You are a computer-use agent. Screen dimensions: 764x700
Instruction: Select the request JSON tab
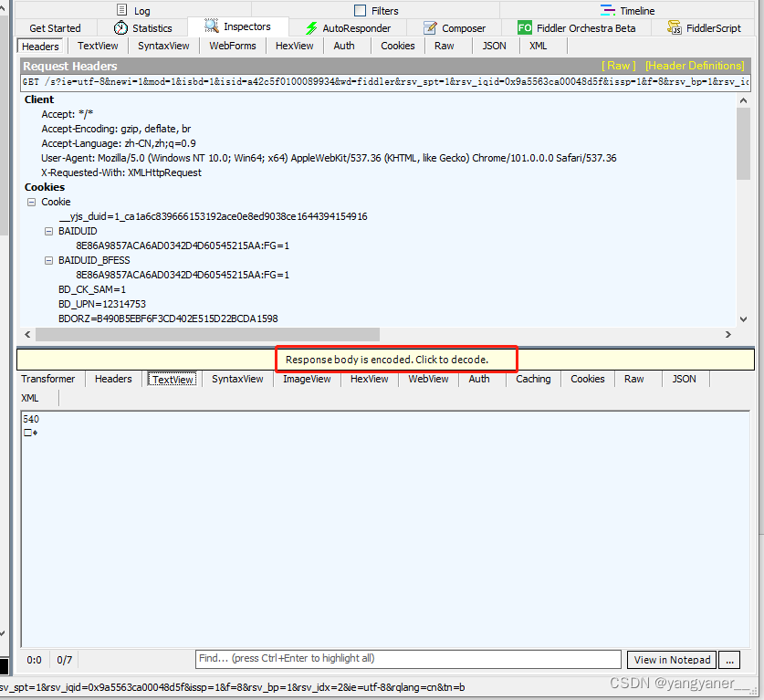pos(494,46)
